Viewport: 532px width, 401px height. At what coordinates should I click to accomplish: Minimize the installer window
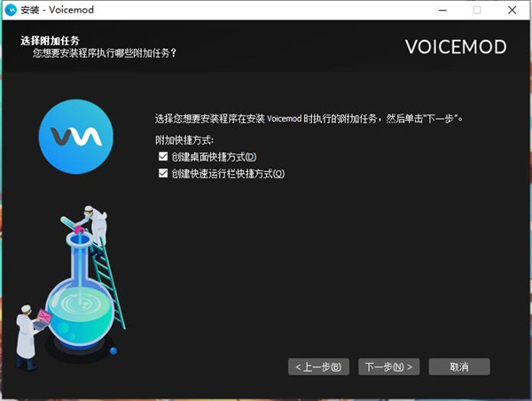(x=442, y=10)
